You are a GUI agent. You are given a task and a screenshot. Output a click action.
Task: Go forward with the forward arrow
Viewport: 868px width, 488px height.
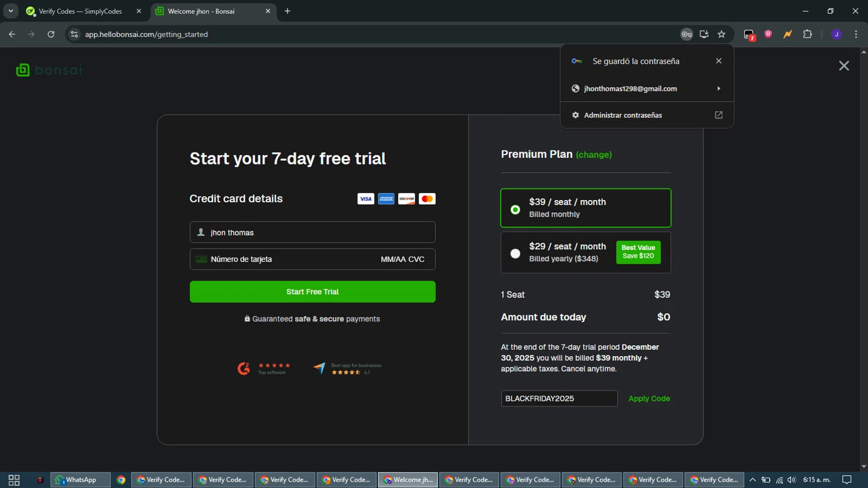[x=31, y=34]
